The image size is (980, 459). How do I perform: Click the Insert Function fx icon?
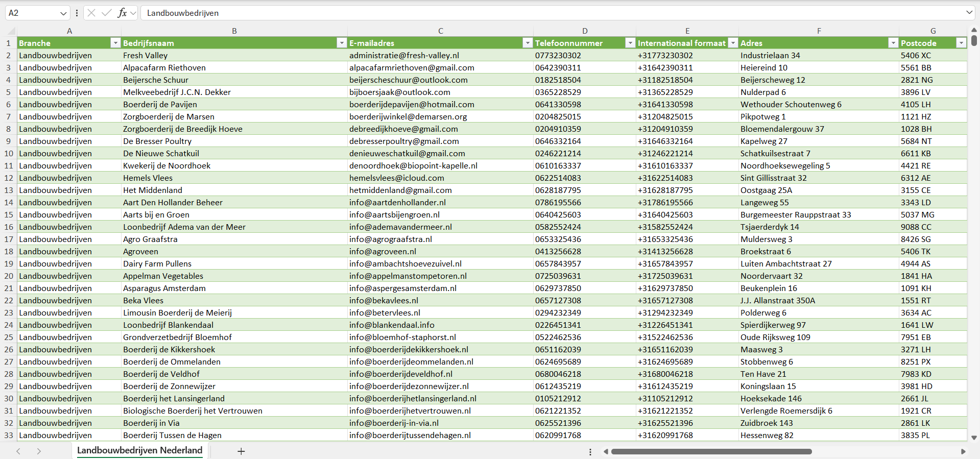pos(122,13)
